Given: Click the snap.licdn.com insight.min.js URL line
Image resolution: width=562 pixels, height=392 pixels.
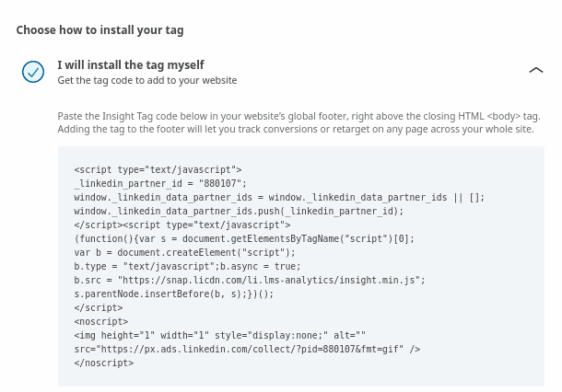Looking at the screenshot, I should pyautogui.click(x=250, y=280).
